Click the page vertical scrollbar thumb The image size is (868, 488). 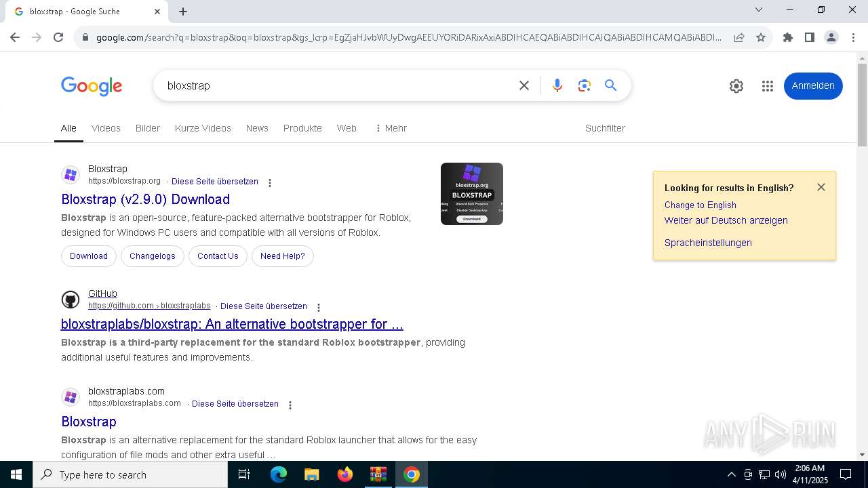click(862, 105)
